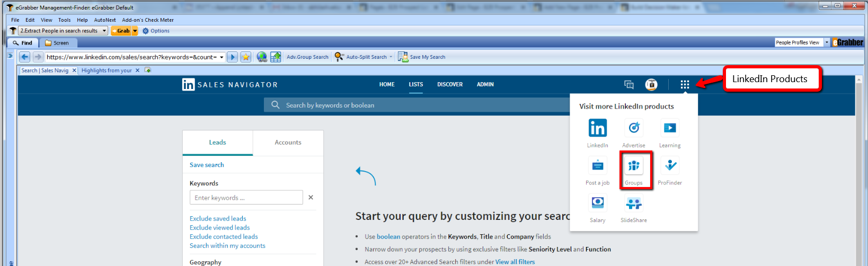Go to HOME in Sales Navigator
The image size is (868, 266).
click(x=387, y=84)
